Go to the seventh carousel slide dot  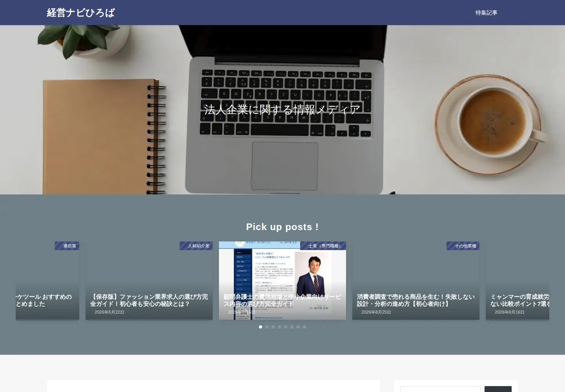pos(298,327)
